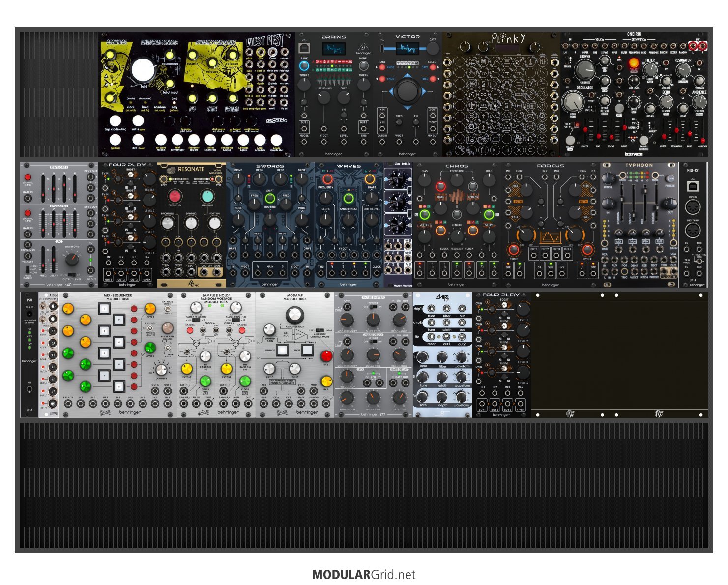The width and height of the screenshot is (728, 585).
Task: Click green Level B knob on Mix-Sequencer
Action: point(150,348)
